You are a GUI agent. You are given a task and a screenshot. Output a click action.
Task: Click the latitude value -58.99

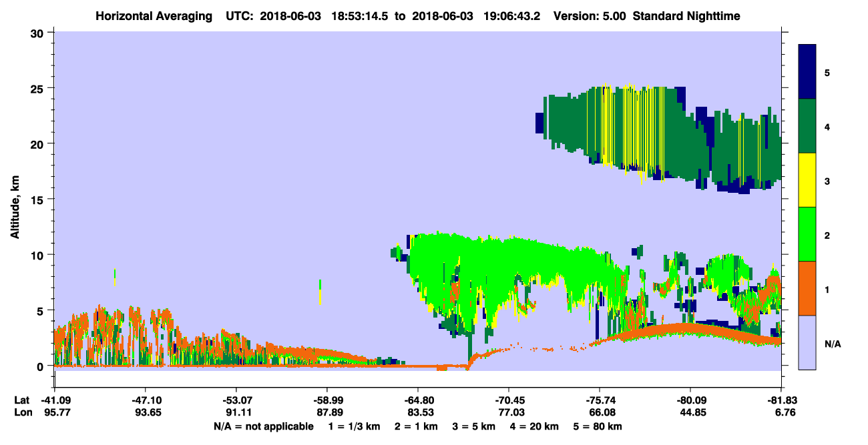[327, 400]
